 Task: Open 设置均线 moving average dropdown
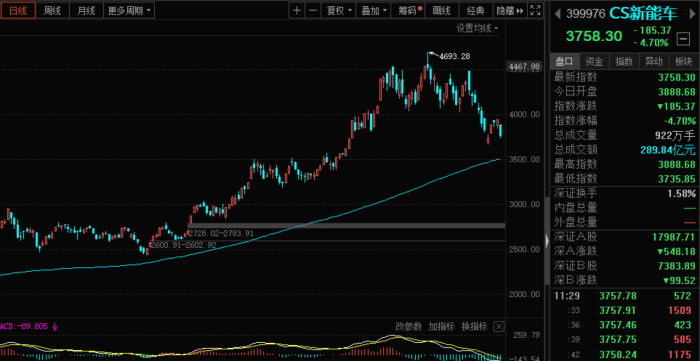coord(477,29)
